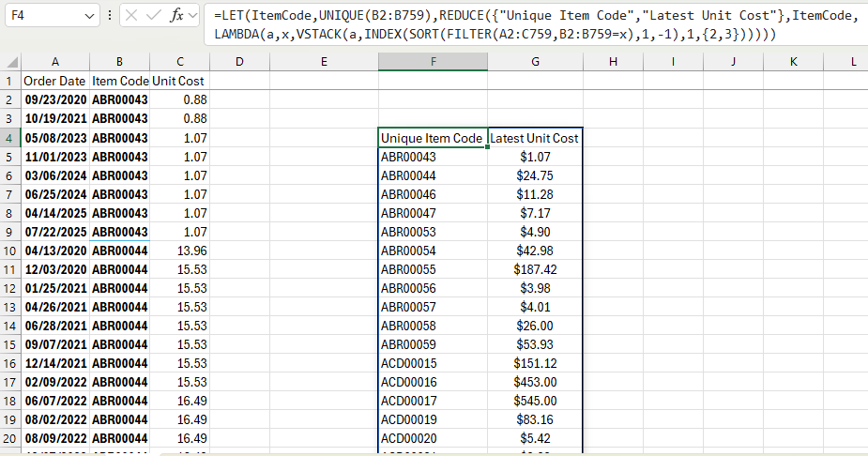
Task: Select cell with date 08/09/2022
Action: [x=54, y=438]
